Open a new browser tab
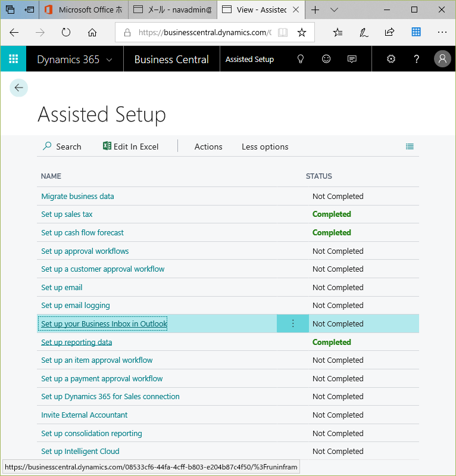The image size is (456, 476). pos(316,10)
